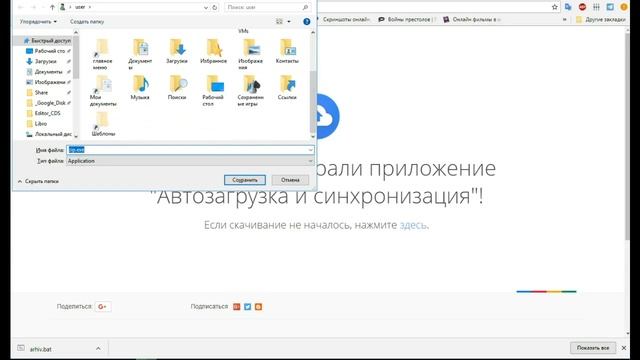Share the page via Google+ icon

point(102,307)
